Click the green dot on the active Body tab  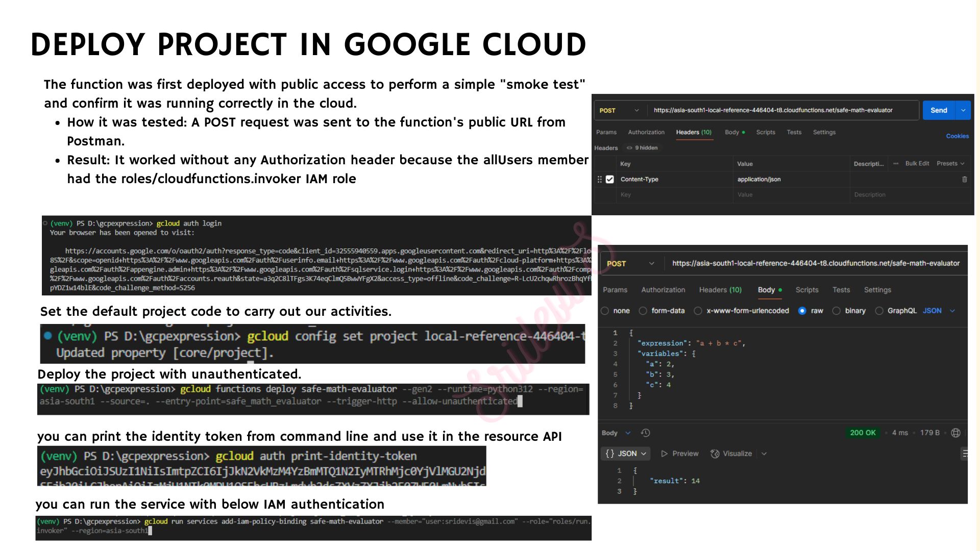[x=780, y=290]
